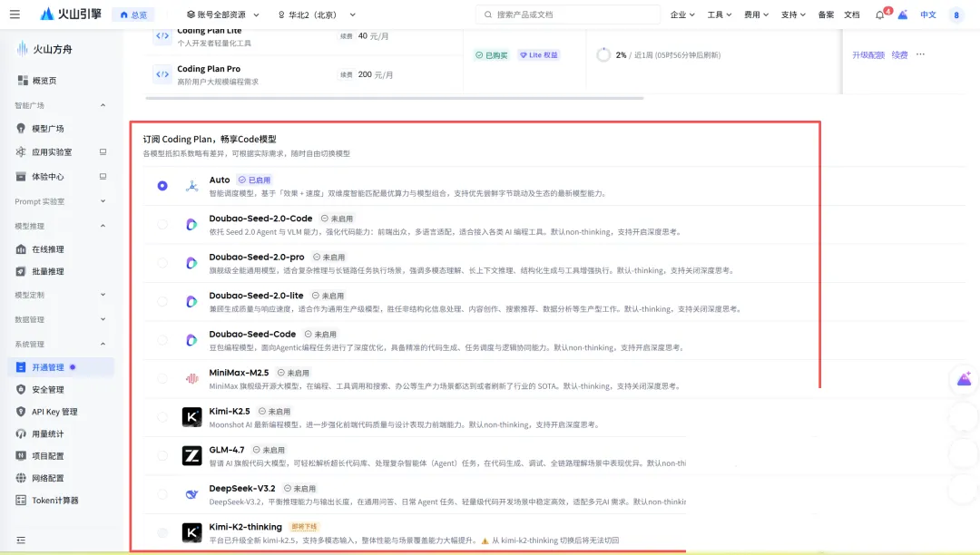Open more options (three dots) for plan
The width and height of the screenshot is (980, 555).
[x=921, y=54]
